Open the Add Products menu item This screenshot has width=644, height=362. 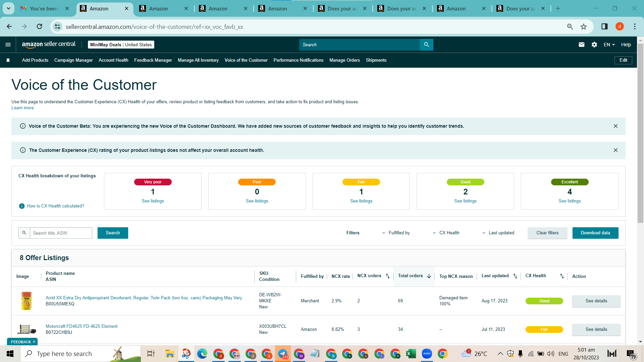(x=35, y=60)
